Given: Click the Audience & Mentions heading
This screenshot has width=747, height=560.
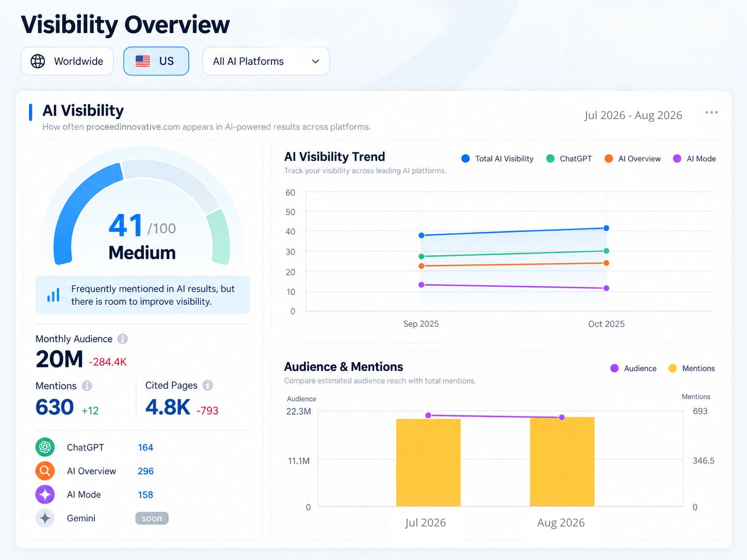Looking at the screenshot, I should [x=344, y=367].
